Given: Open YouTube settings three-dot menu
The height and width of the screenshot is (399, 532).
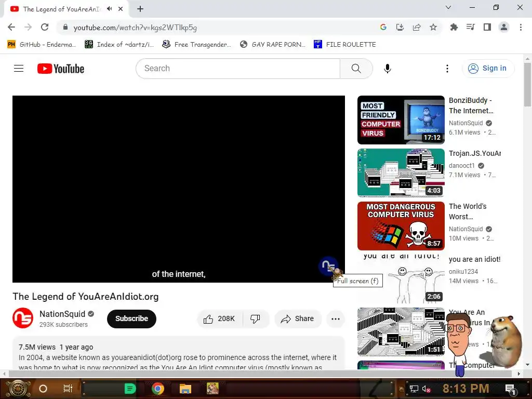Looking at the screenshot, I should (447, 69).
